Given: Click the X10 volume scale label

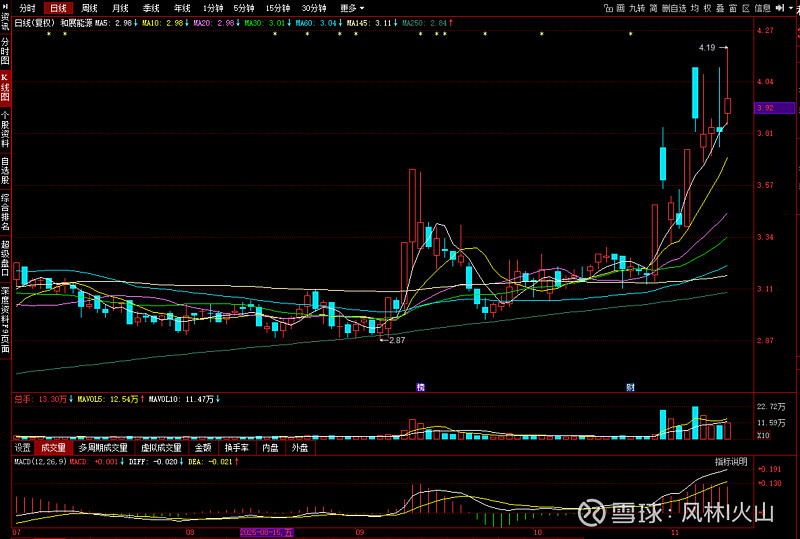Looking at the screenshot, I should (x=763, y=435).
